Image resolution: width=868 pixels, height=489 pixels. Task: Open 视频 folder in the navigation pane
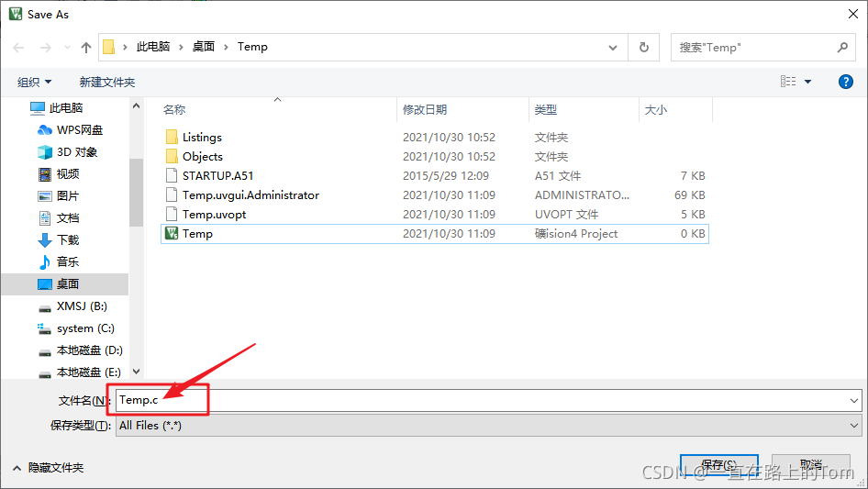tap(58, 174)
